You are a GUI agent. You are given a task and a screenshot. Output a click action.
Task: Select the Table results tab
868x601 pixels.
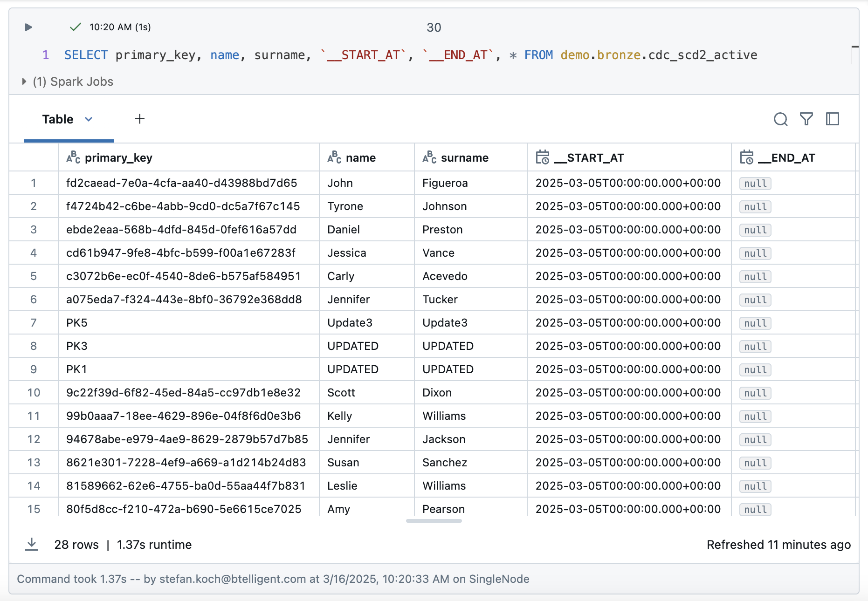(x=58, y=119)
